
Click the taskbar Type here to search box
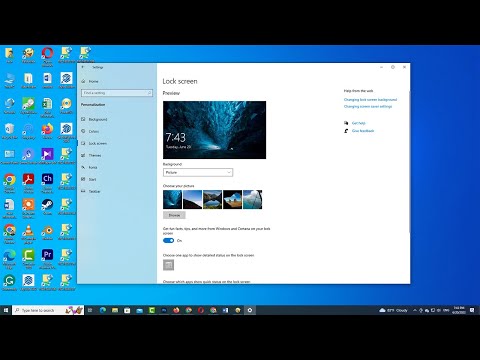[48, 310]
